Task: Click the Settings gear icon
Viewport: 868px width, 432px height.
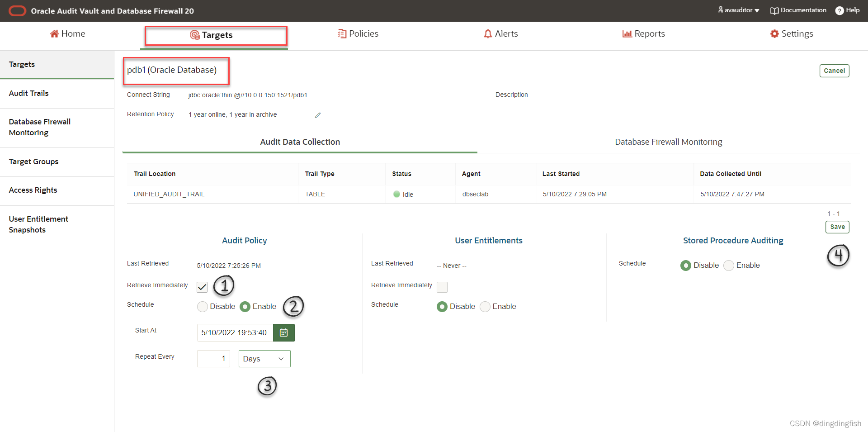Action: coord(774,33)
